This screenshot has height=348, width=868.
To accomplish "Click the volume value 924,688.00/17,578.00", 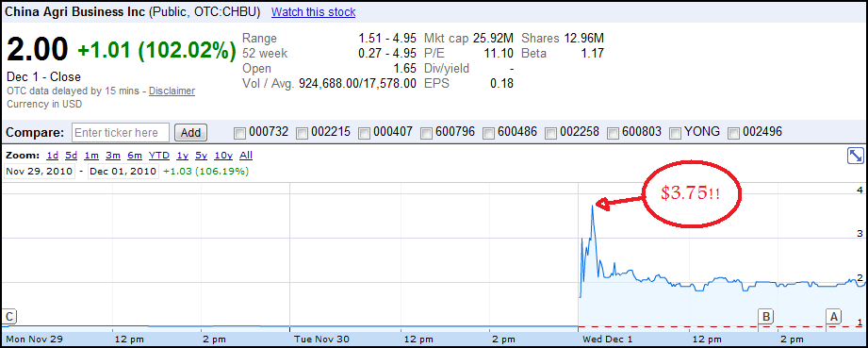I will (357, 84).
